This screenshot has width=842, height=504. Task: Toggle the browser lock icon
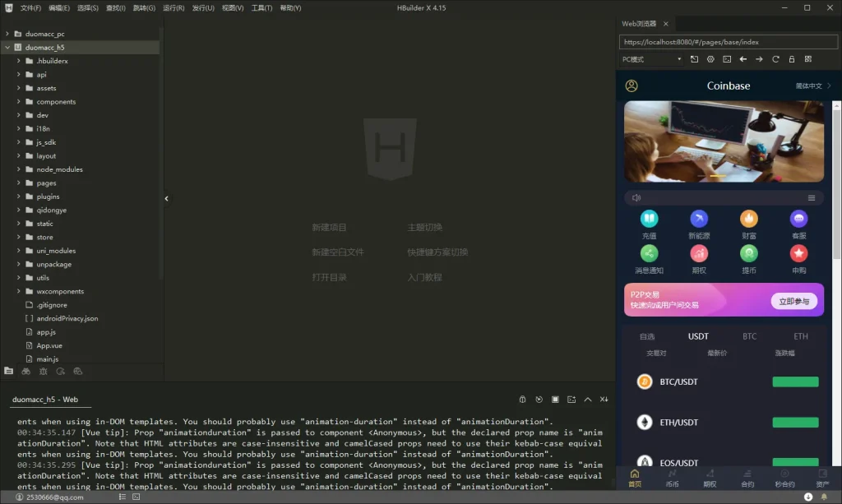[x=791, y=59]
